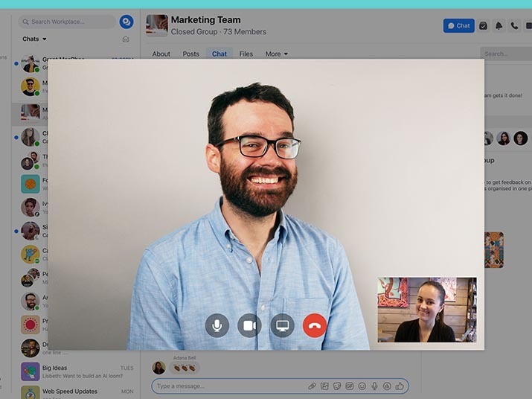This screenshot has height=399, width=532.
Task: Switch to the About tab
Action: (x=161, y=54)
